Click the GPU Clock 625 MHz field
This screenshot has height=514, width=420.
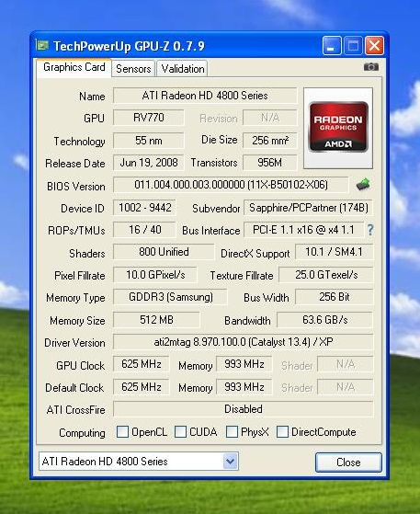click(142, 364)
